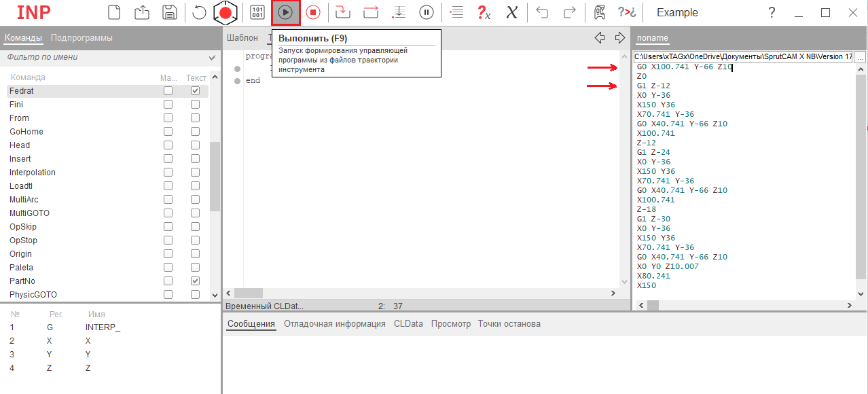
Task: Click the red hexagon record icon
Action: pos(225,12)
